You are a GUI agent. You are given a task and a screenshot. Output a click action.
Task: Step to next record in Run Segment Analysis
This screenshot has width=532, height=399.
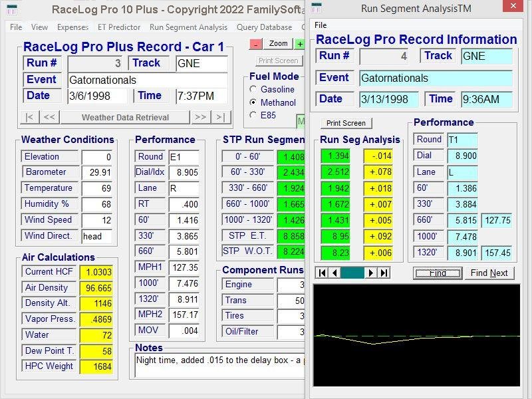click(x=370, y=273)
